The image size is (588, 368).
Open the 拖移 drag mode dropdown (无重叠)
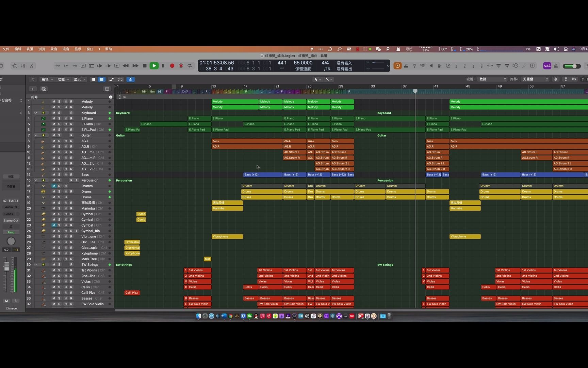pos(535,79)
